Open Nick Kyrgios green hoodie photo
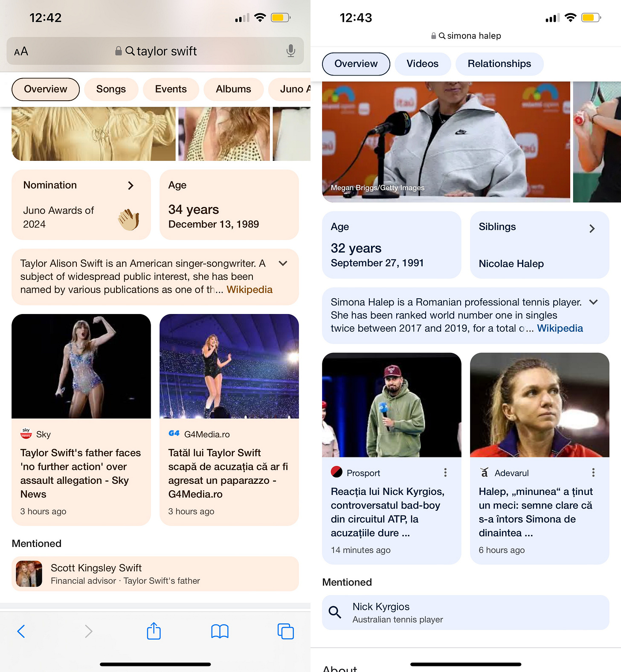 392,405
